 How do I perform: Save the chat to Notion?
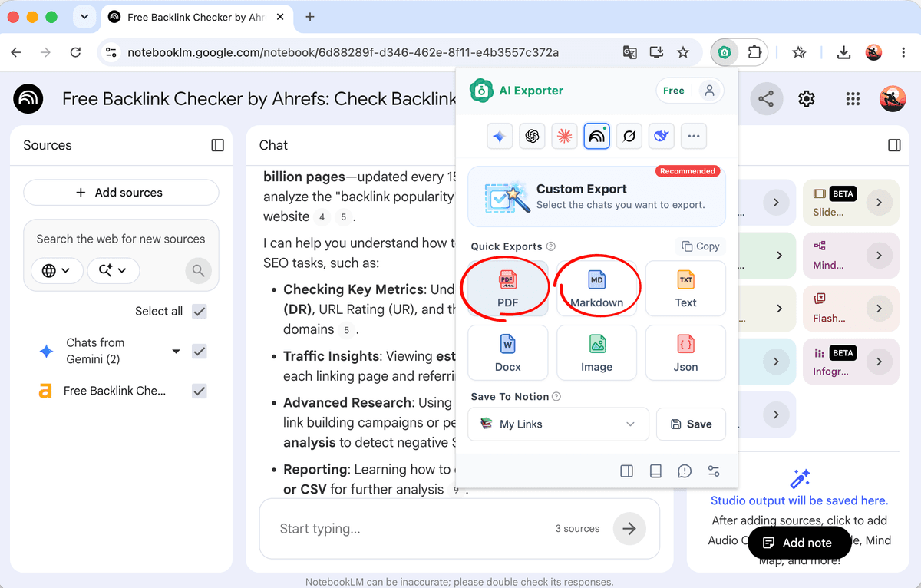pos(691,424)
